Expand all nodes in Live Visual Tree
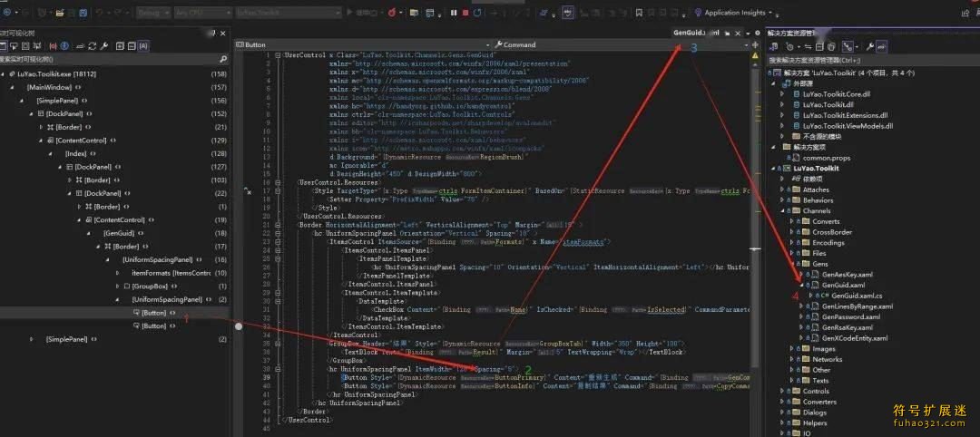 (x=120, y=46)
